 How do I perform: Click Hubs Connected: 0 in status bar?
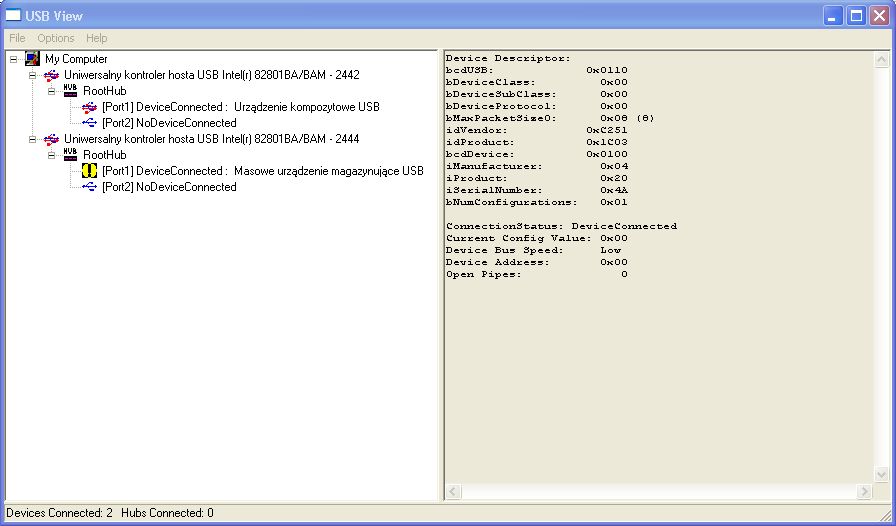[167, 513]
